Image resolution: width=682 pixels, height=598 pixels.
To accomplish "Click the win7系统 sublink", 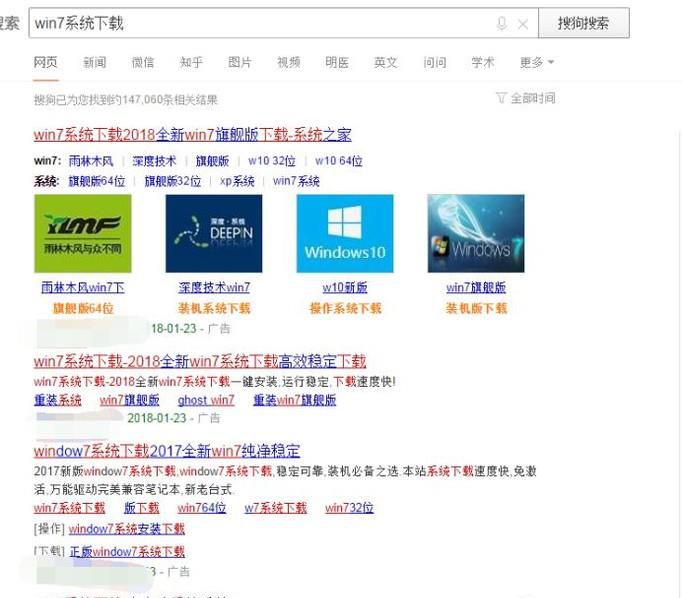I will [x=296, y=181].
